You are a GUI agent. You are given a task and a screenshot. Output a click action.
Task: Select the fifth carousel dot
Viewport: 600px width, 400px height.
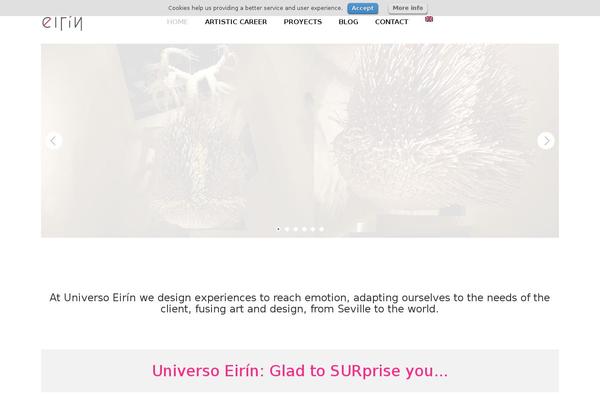point(313,229)
